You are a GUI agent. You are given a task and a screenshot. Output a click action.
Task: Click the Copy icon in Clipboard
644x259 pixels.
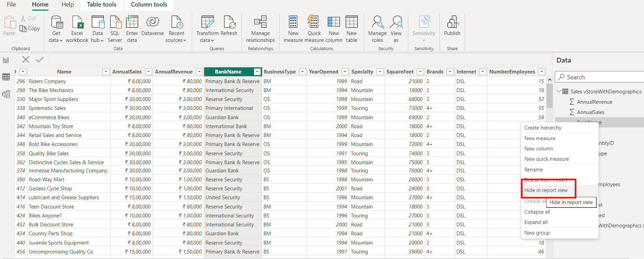[23, 29]
